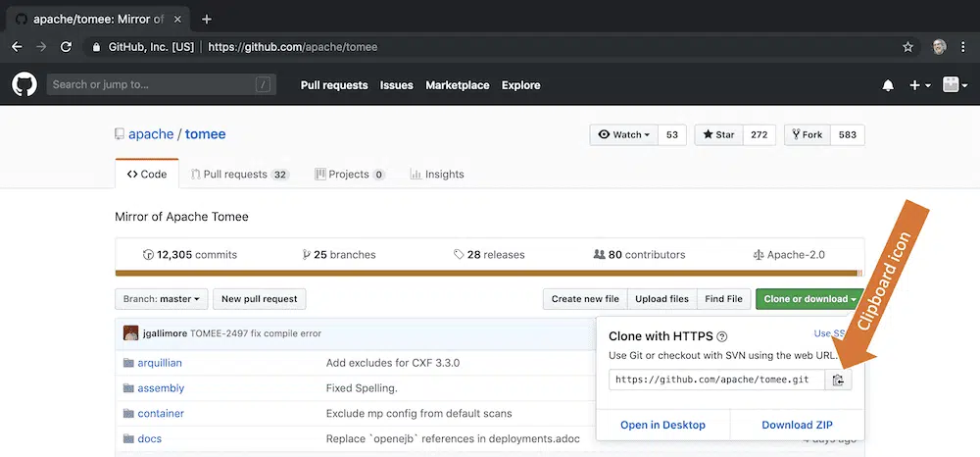Image resolution: width=980 pixels, height=457 pixels.
Task: Focus the Search or jump to field
Action: [152, 85]
